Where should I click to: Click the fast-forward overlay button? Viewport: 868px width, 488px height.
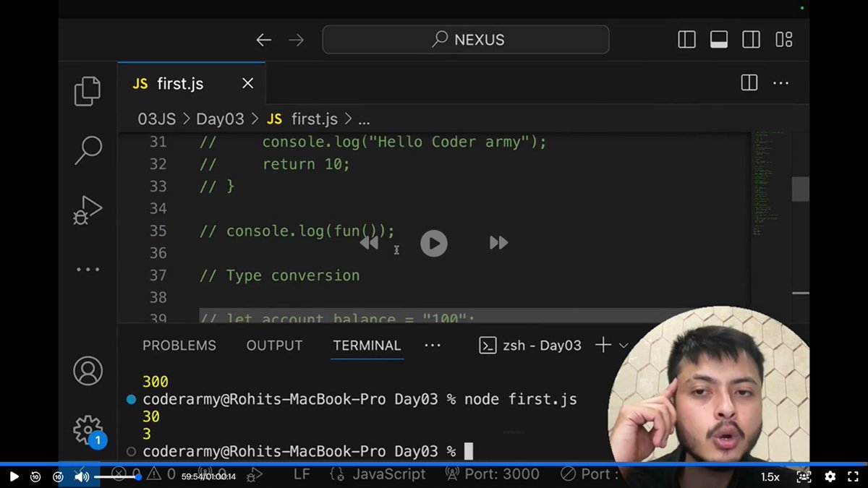(x=498, y=243)
